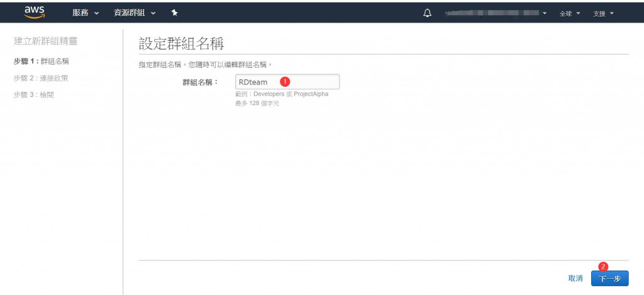Screen dimensions: 644x295
Task: Expand the 資源群組 dropdown
Action: pos(135,13)
